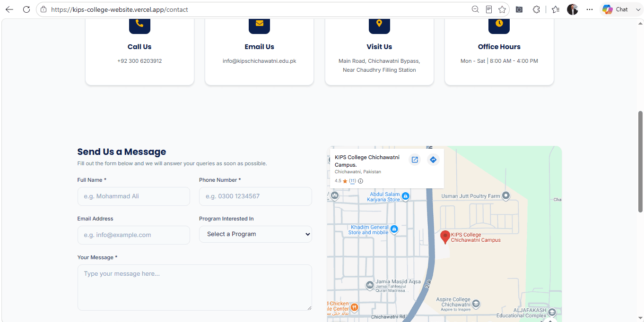This screenshot has height=322, width=644.
Task: Click the Your Message text area
Action: 195,288
